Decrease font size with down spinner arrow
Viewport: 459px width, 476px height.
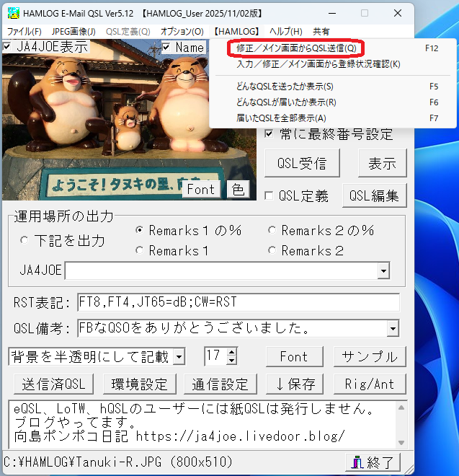[232, 361]
